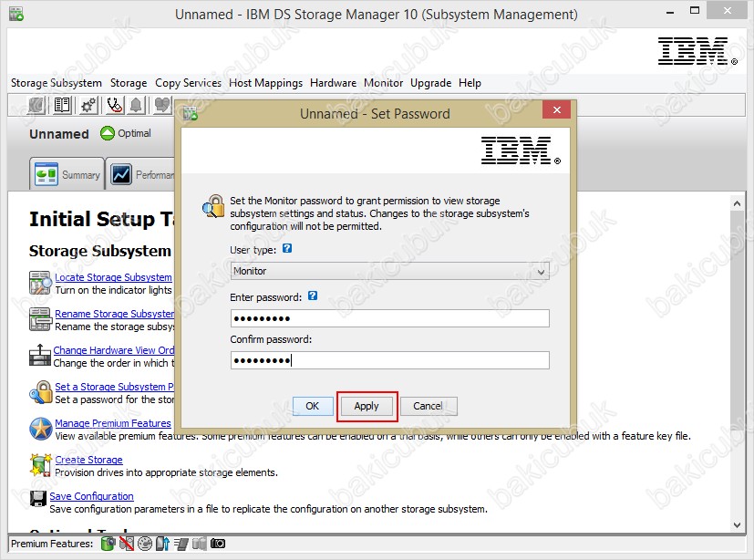Click the padlock and key password icon
The width and height of the screenshot is (754, 560).
pyautogui.click(x=40, y=392)
